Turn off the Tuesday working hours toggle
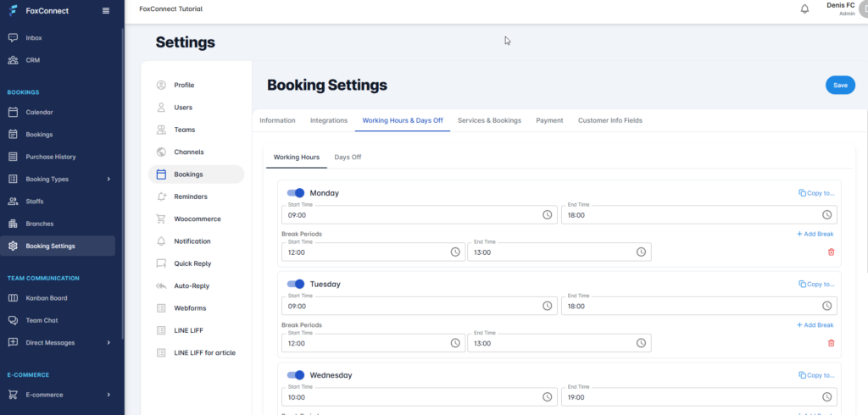The height and width of the screenshot is (415, 868). 296,285
